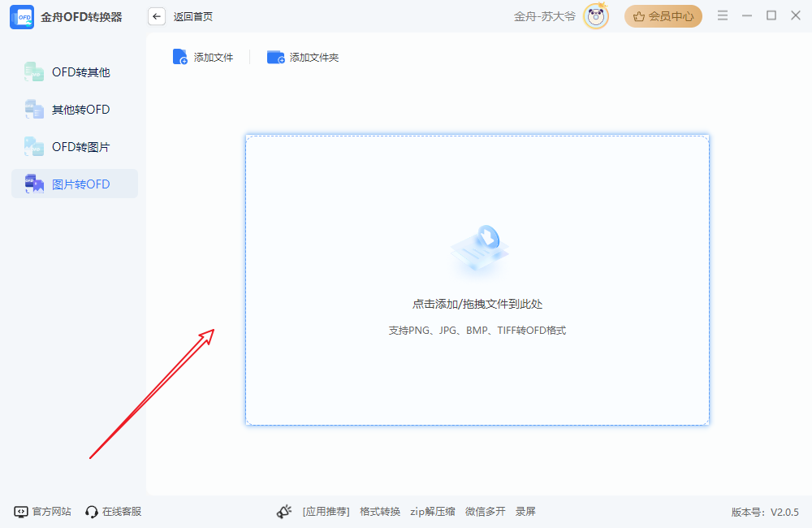Open the 微信多开 recommended app link
The height and width of the screenshot is (528, 812).
point(486,512)
